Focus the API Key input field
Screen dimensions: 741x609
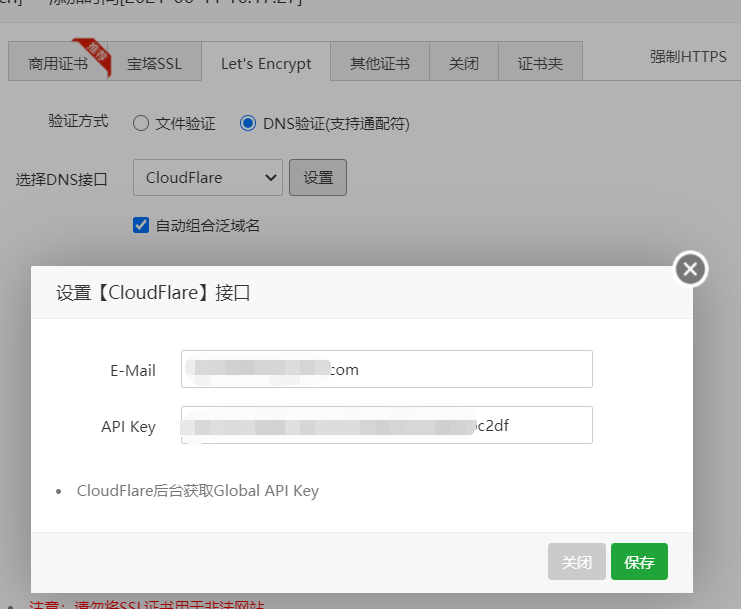(387, 425)
